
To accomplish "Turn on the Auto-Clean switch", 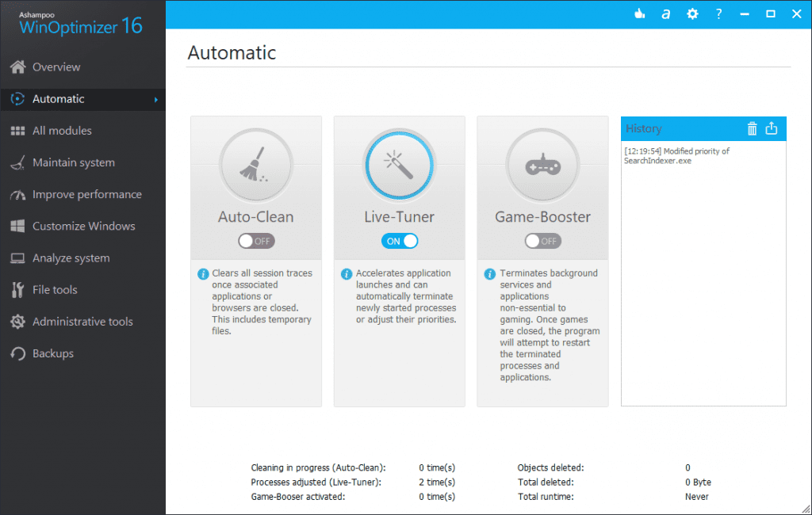I will tap(255, 240).
